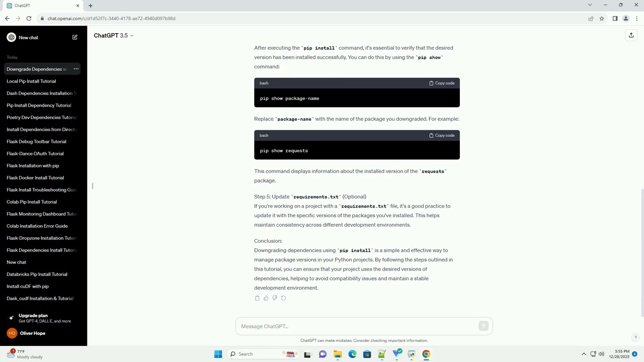Open Databricks Pip Install Tutorial chat
This screenshot has height=362, width=644.
(43, 274)
